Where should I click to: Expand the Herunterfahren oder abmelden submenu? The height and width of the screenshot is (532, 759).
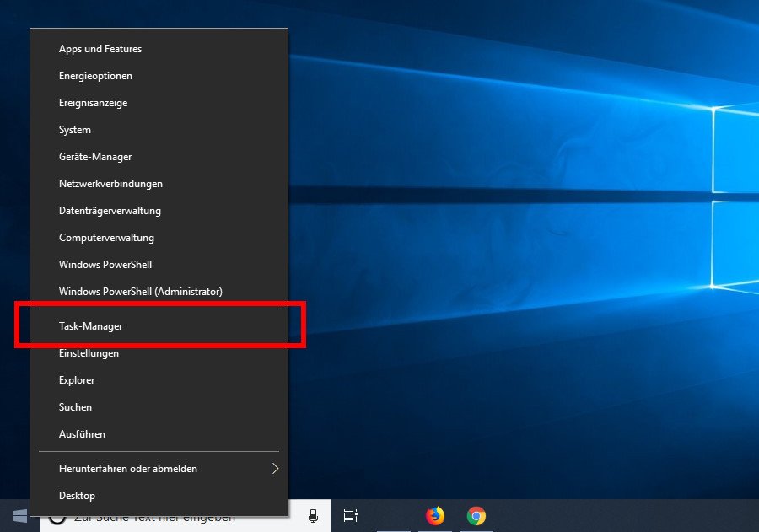point(127,468)
